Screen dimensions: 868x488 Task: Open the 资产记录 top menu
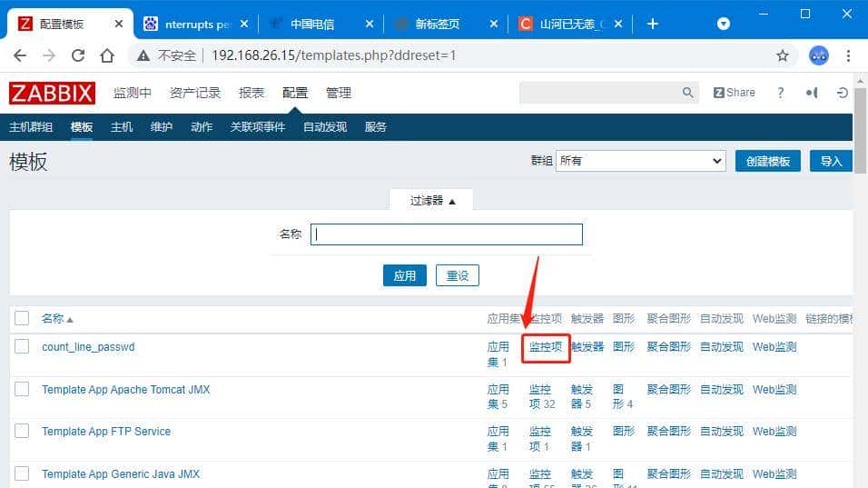195,93
